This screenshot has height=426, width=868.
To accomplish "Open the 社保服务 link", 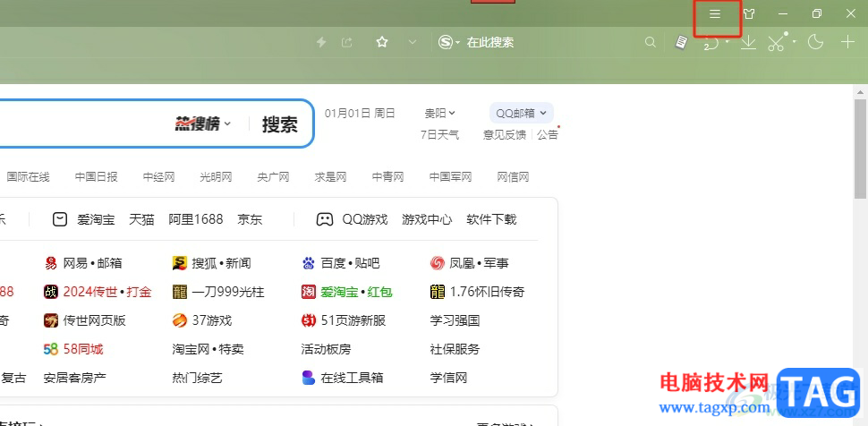I will pyautogui.click(x=455, y=350).
